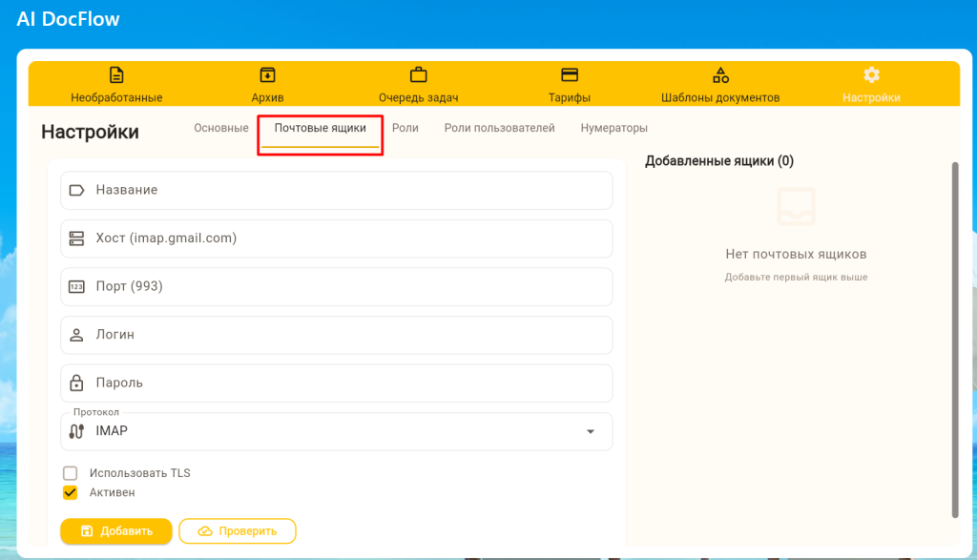Click the vertical scrollbar on the right

954,339
